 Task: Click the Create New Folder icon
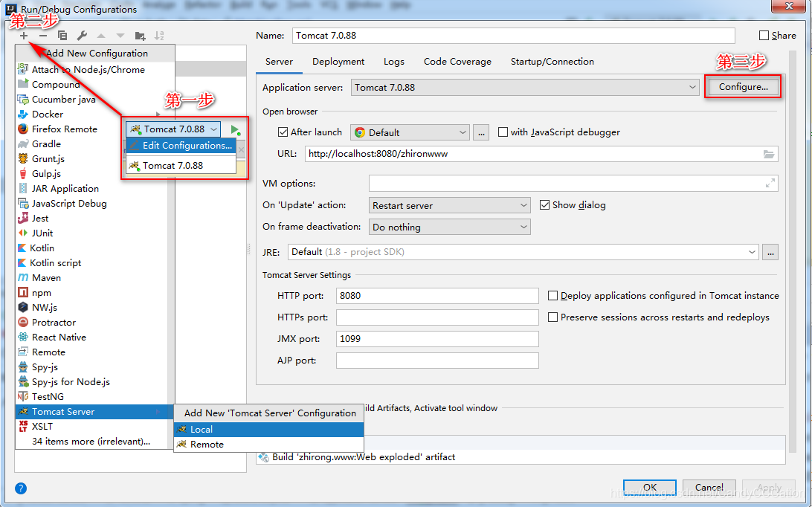[140, 36]
